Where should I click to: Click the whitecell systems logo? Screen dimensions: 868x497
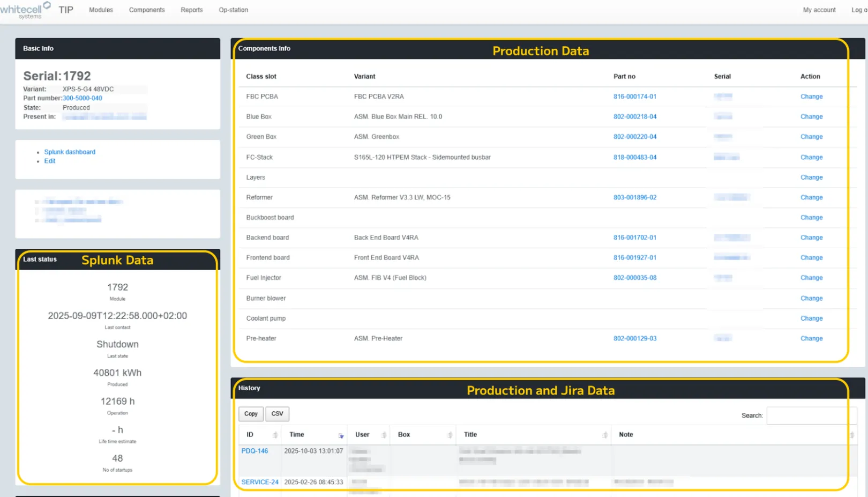tap(25, 9)
